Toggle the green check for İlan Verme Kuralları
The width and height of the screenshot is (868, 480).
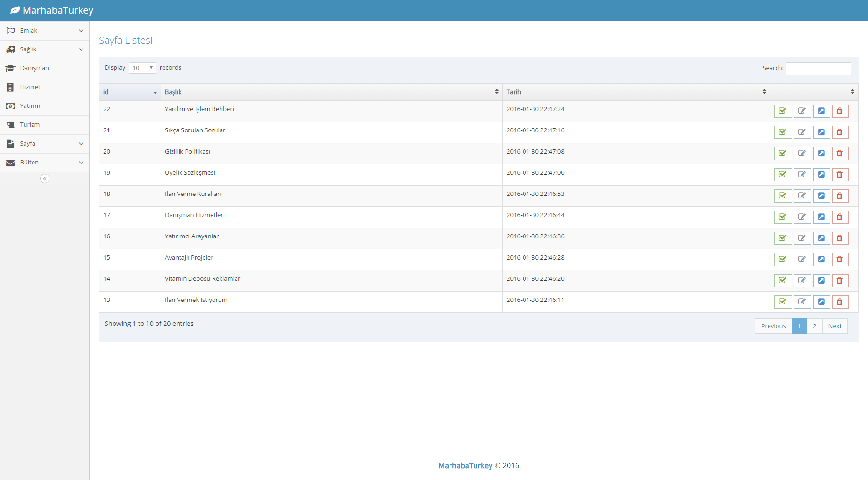(x=783, y=196)
